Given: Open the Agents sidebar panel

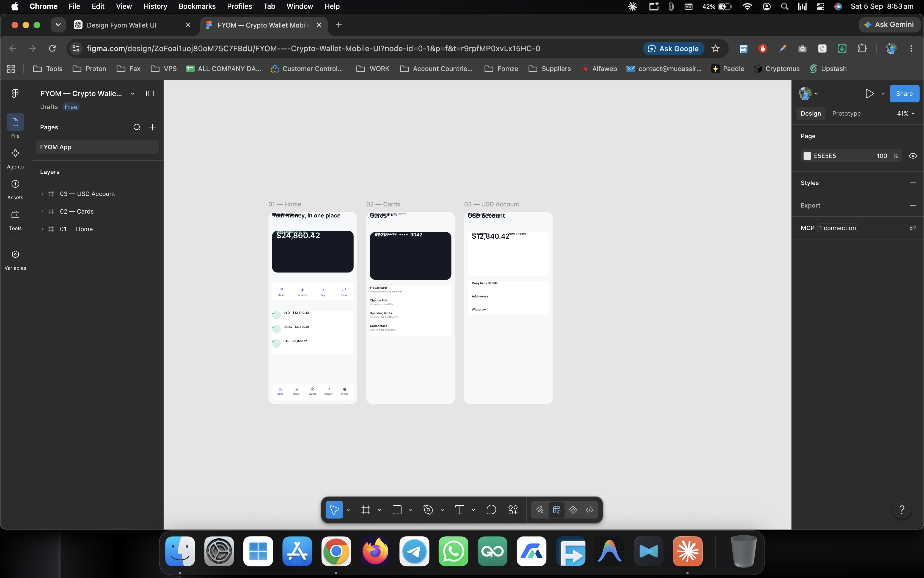Looking at the screenshot, I should coord(15,159).
